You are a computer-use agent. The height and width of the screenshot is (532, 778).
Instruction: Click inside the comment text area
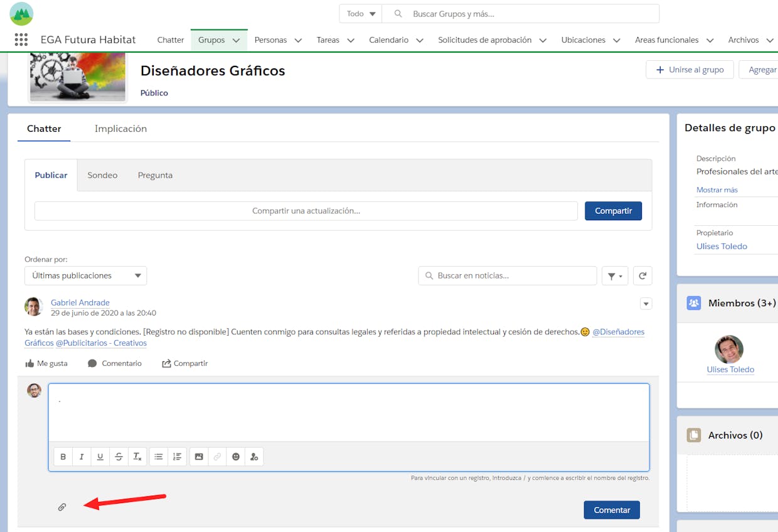[x=349, y=412]
